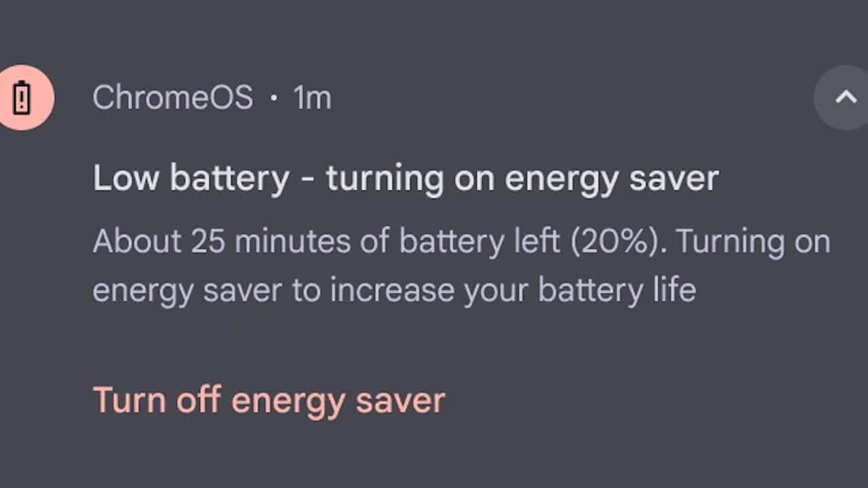Click the (20%) battery percentage text
Image resolution: width=868 pixels, height=488 pixels.
pyautogui.click(x=615, y=241)
